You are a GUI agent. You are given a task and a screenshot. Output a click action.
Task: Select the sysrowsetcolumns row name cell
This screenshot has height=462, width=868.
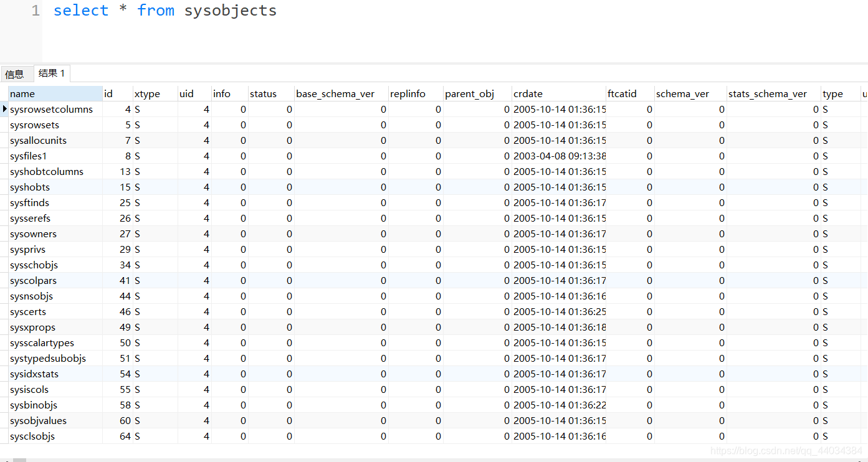coord(55,109)
